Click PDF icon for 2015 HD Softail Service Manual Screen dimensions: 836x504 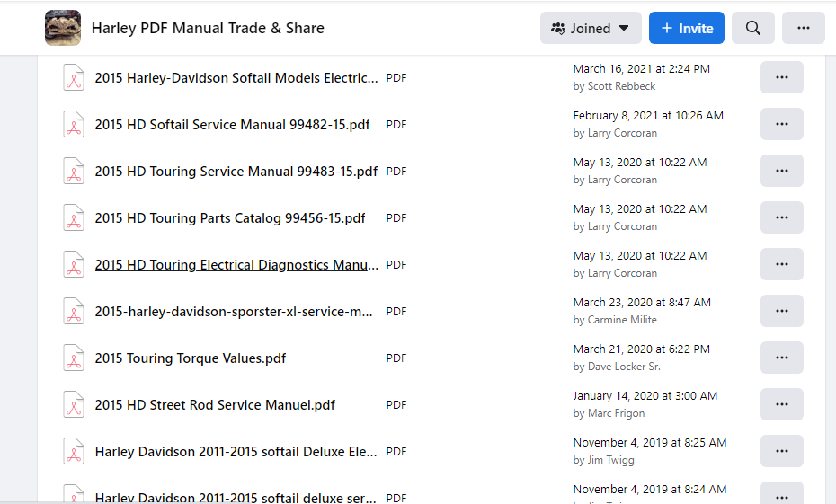tap(74, 125)
